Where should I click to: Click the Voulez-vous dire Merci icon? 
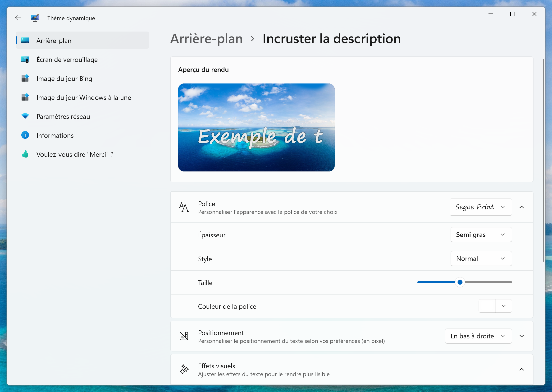click(x=25, y=154)
